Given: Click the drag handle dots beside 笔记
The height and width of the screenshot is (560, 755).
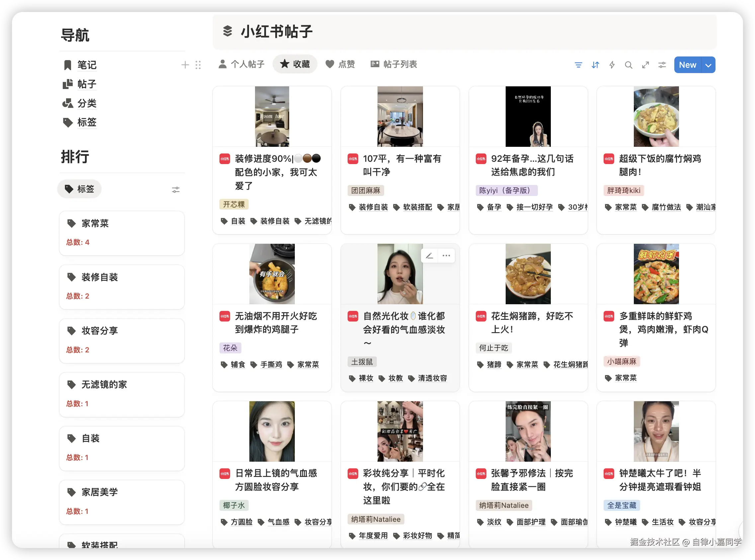Looking at the screenshot, I should coord(198,65).
